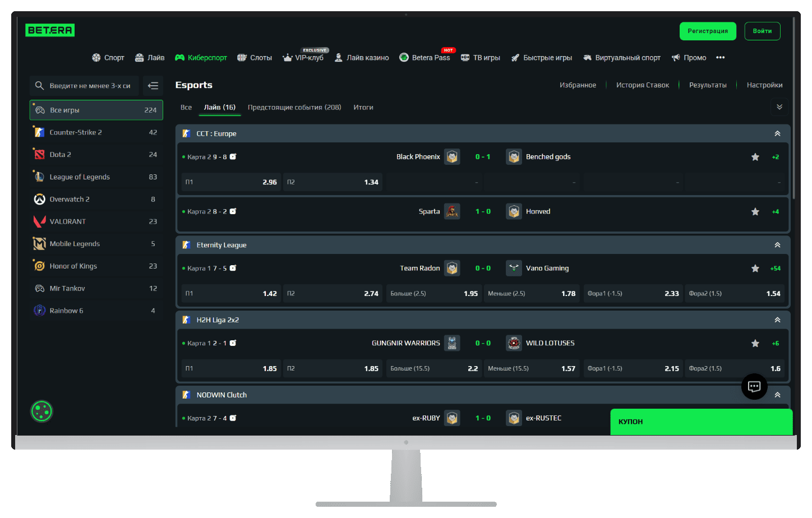This screenshot has width=812, height=518.
Task: Click the Войти button
Action: 763,31
